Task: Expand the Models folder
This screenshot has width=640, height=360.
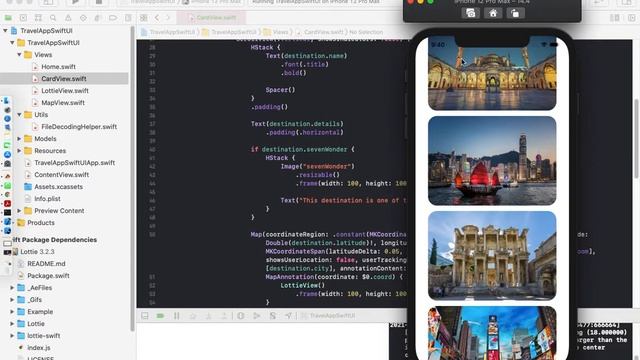Action: 19,139
